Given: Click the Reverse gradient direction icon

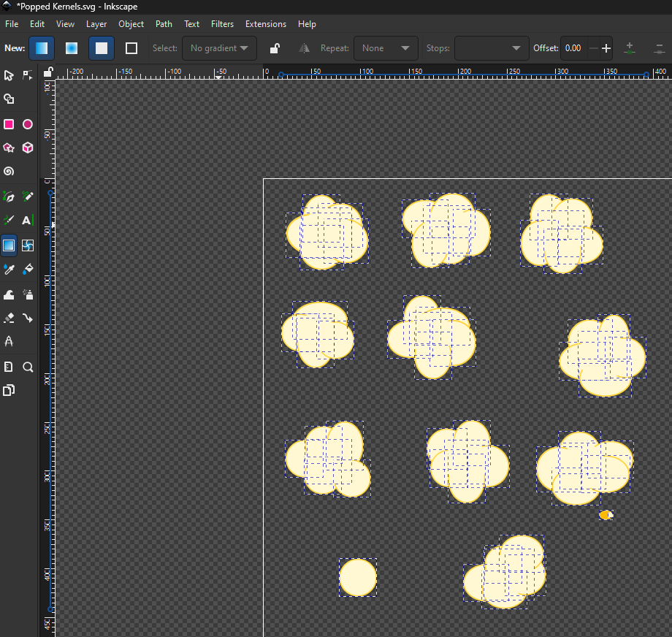Looking at the screenshot, I should [x=305, y=48].
